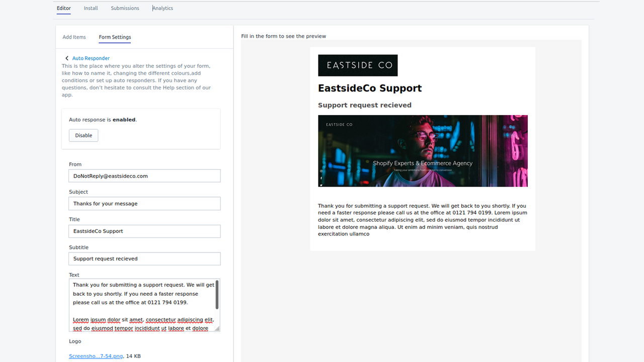Screen dimensions: 644x362
Task: Open the Editor tab
Action: point(63,8)
